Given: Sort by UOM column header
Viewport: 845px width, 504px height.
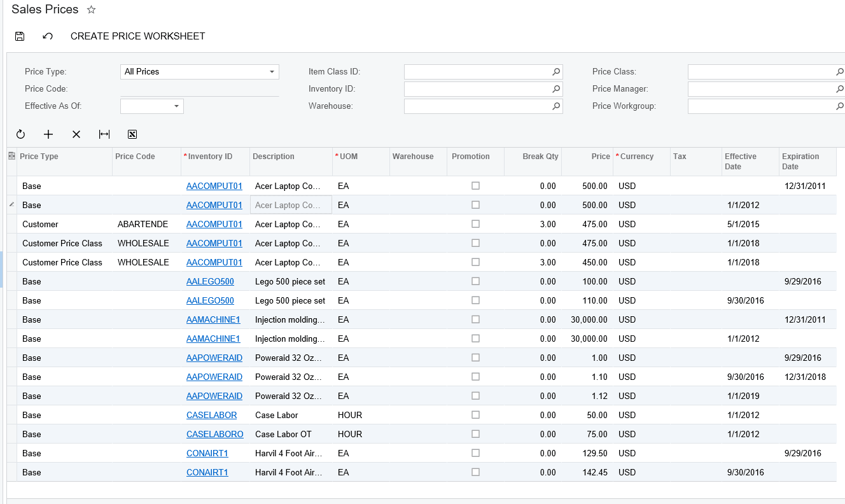Looking at the screenshot, I should click(x=361, y=162).
